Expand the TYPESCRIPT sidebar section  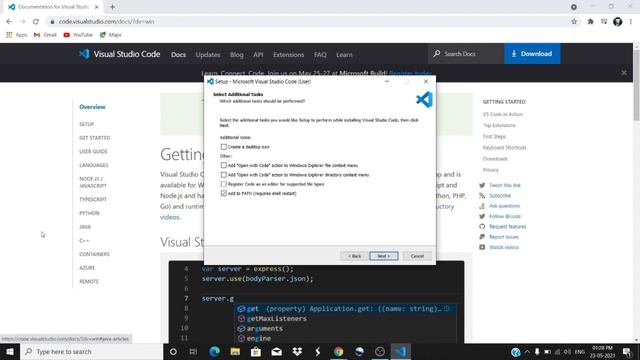coord(93,200)
